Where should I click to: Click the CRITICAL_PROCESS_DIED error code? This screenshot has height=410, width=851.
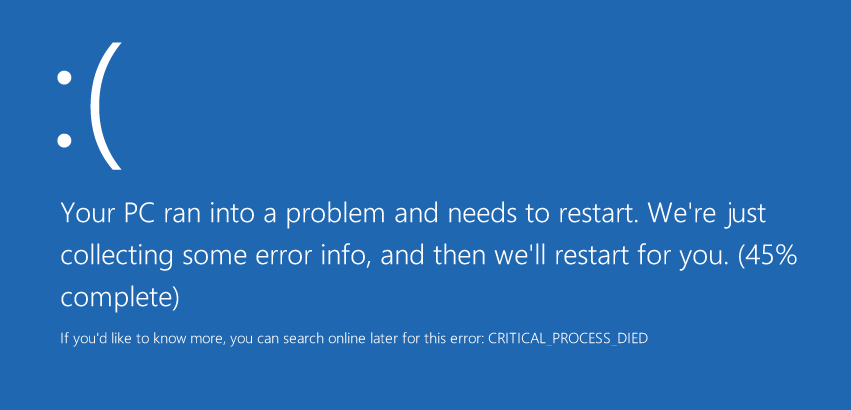tap(568, 339)
